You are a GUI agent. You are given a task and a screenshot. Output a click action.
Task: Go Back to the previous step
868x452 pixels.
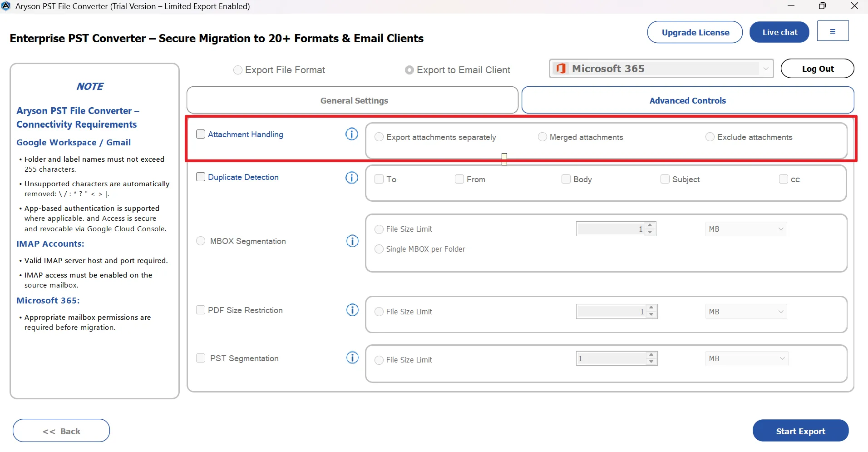61,431
